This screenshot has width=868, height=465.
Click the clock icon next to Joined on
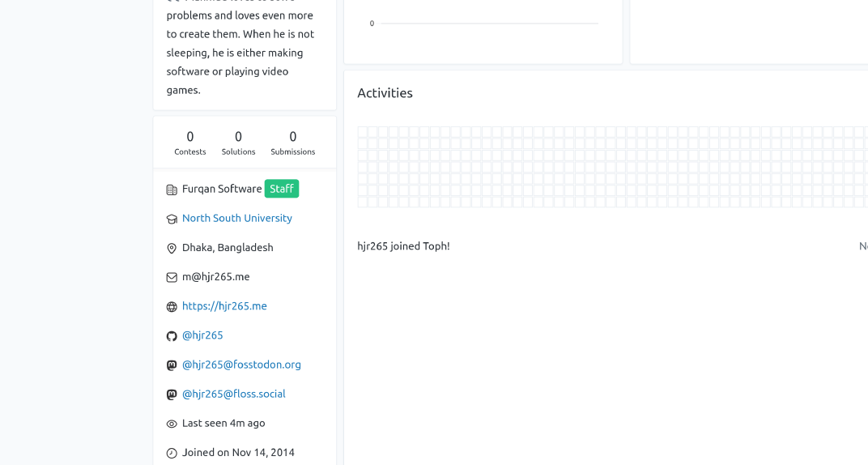pos(172,453)
